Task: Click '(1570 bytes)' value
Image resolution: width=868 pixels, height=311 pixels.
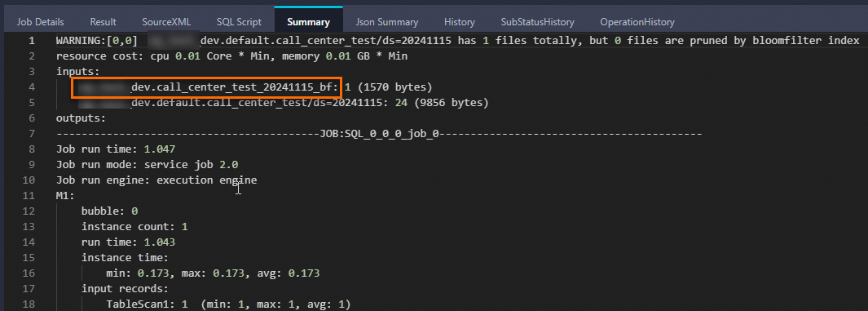Action: pos(394,87)
